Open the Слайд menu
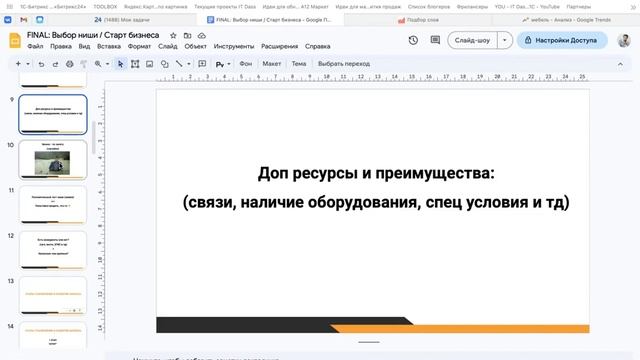 168,46
